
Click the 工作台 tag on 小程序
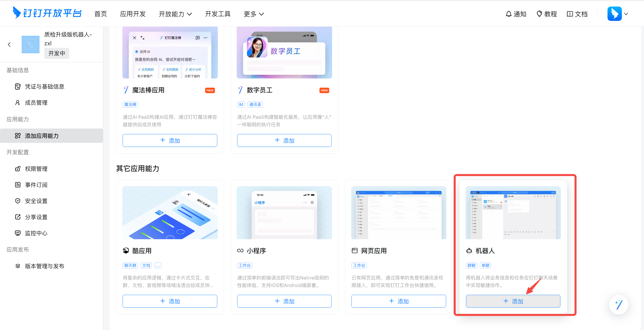point(245,266)
